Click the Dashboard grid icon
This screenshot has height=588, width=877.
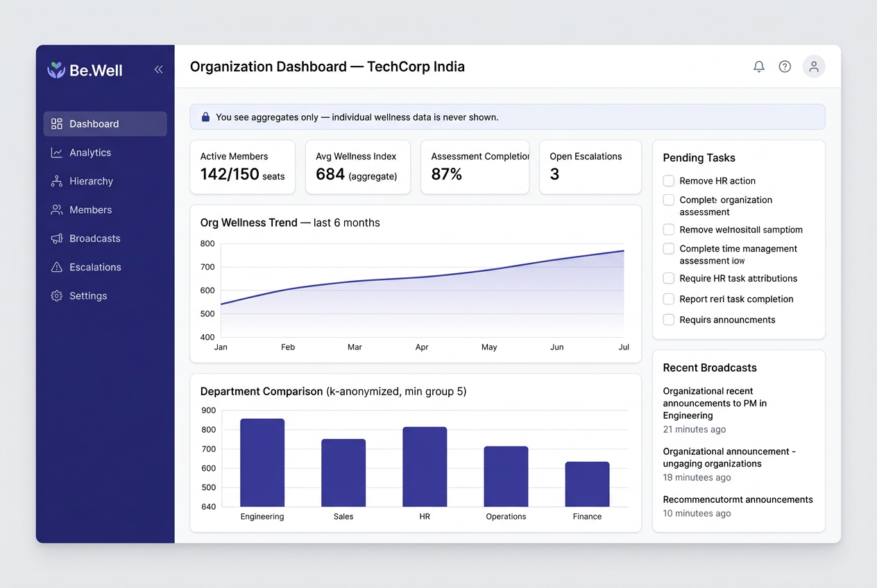[57, 123]
